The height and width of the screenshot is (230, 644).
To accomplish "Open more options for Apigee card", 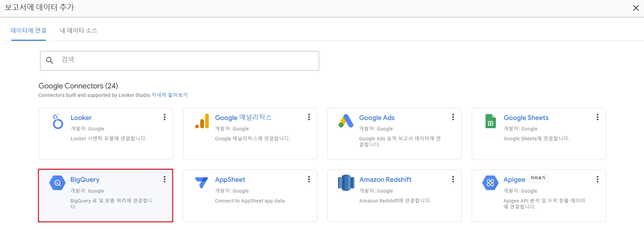I will click(597, 179).
